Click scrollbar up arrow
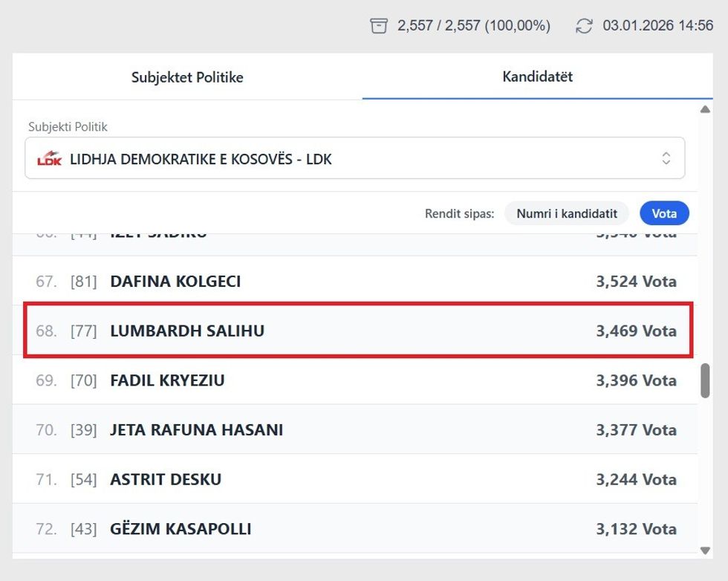The image size is (728, 581). pos(705,110)
